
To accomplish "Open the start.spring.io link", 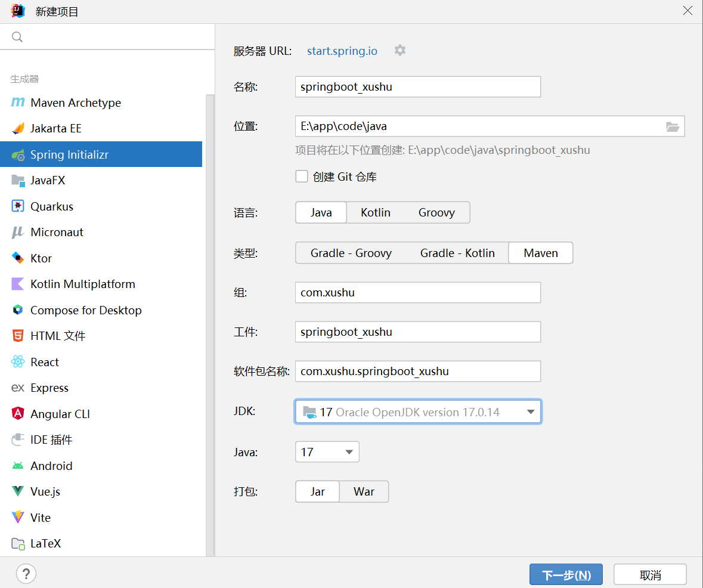I will 342,51.
